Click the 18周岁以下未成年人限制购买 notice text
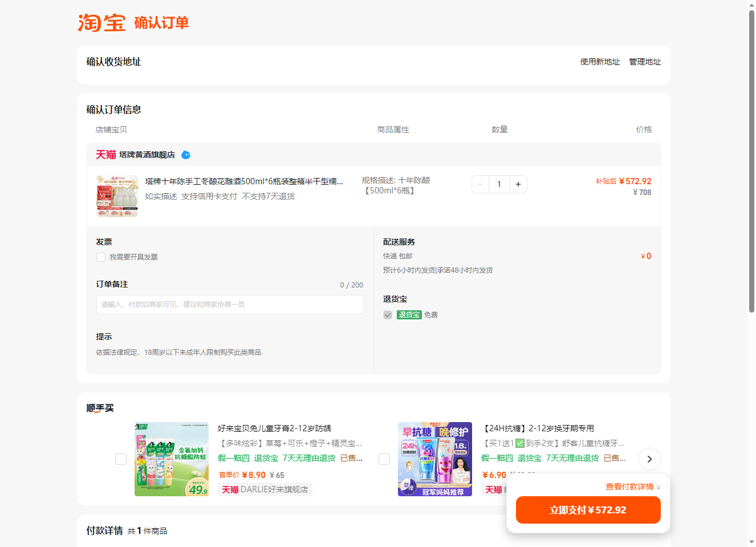This screenshot has width=756, height=547. (x=178, y=352)
